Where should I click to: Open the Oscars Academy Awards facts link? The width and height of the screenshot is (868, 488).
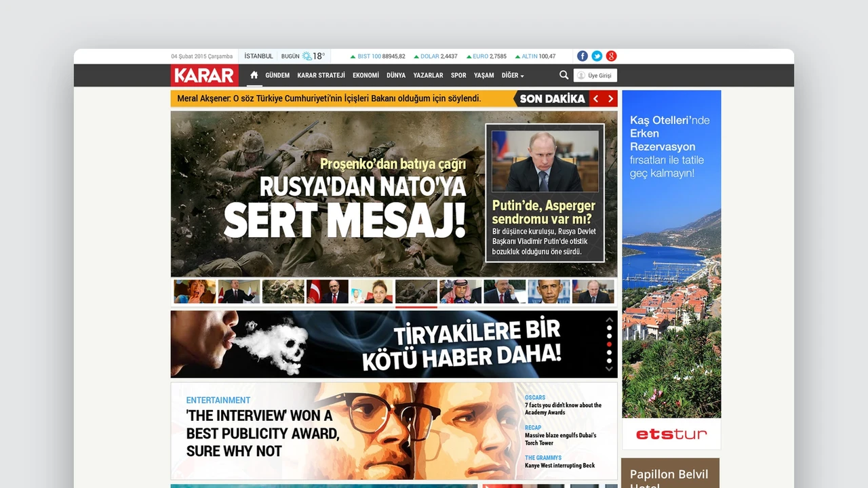pos(563,409)
